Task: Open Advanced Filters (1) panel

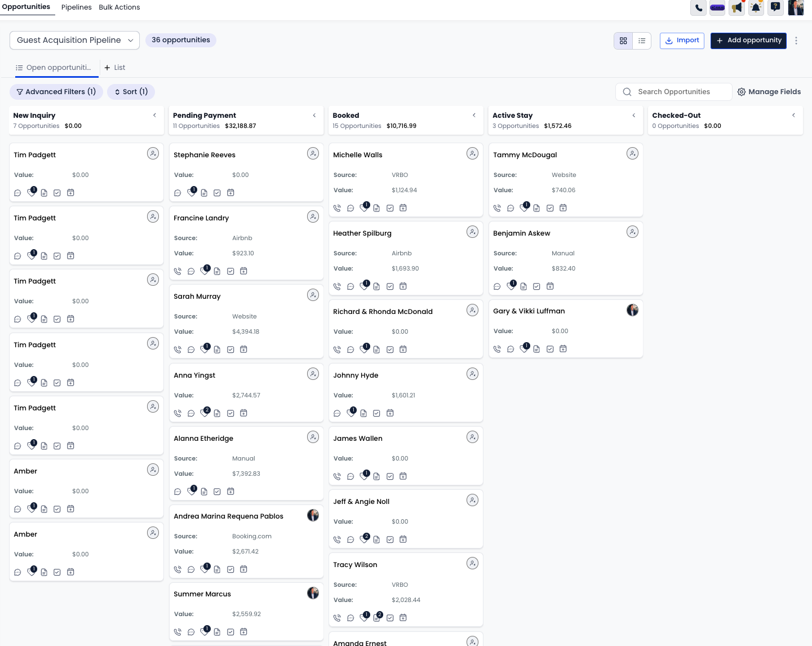Action: click(56, 92)
